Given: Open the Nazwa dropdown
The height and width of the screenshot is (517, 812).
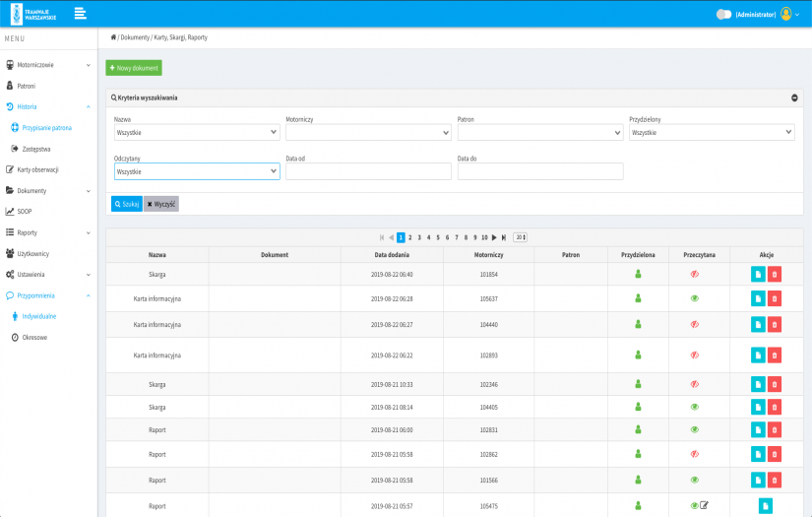Looking at the screenshot, I should tap(197, 132).
